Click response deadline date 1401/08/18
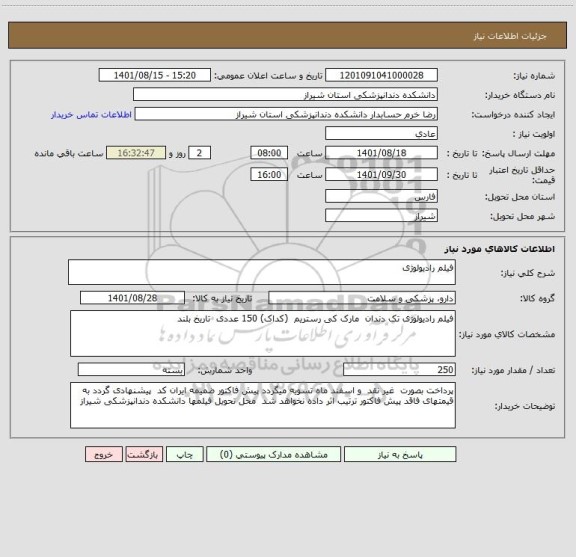Viewport: 576px width, 557px height. [381, 153]
